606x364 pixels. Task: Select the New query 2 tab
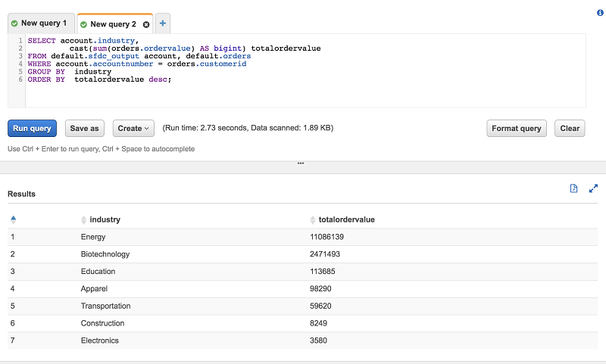click(x=115, y=24)
